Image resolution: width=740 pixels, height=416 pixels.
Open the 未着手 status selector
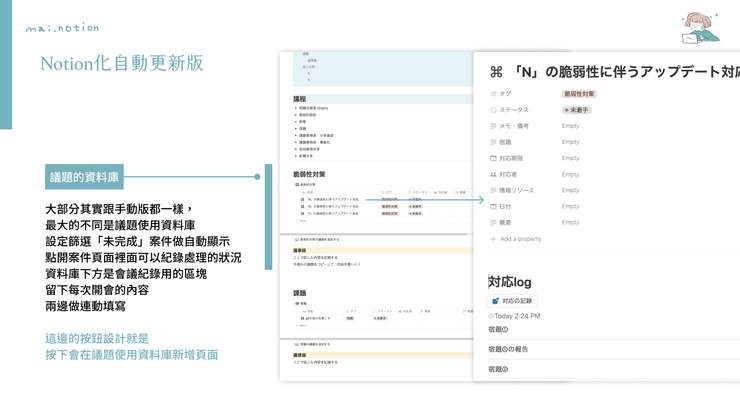click(x=577, y=110)
